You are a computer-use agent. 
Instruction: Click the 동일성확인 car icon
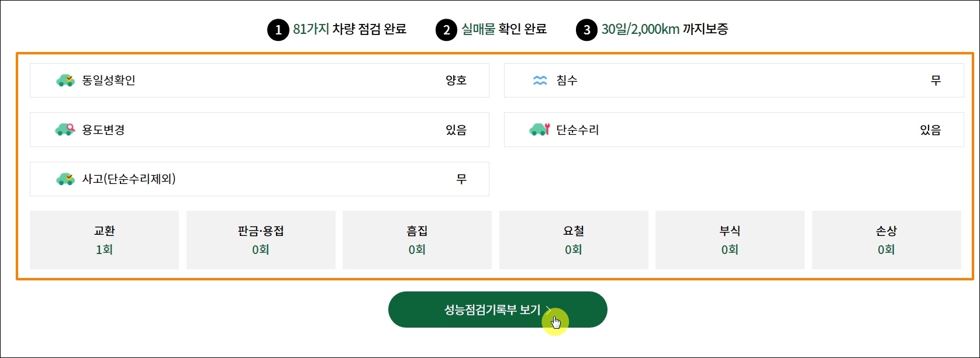(65, 81)
